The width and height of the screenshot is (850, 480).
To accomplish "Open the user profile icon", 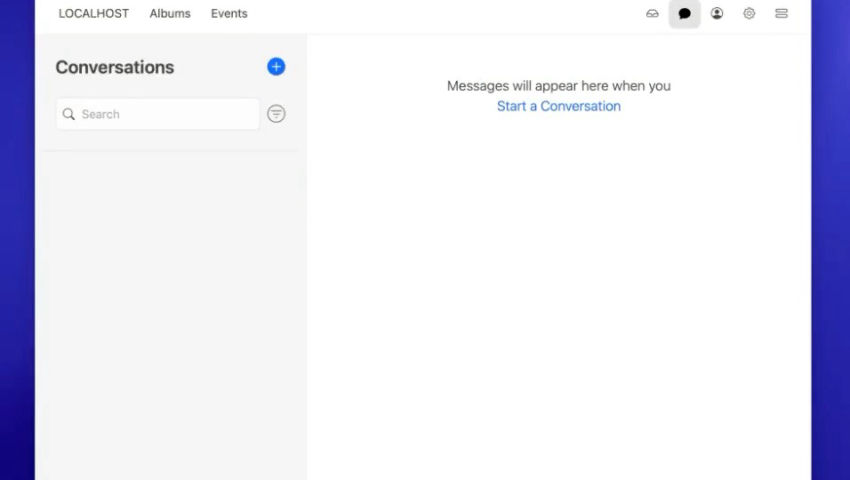I will [x=717, y=14].
